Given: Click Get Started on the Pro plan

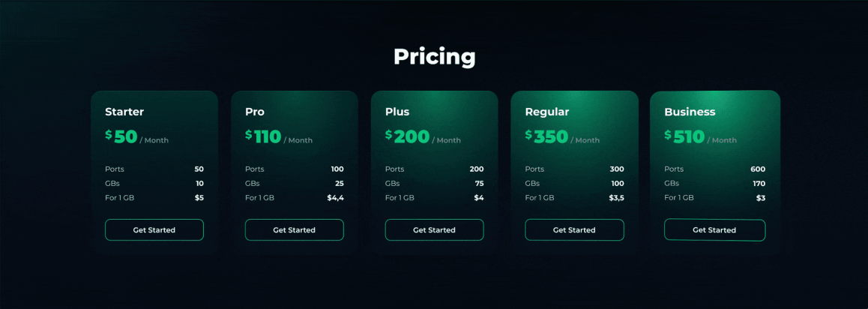Looking at the screenshot, I should [x=295, y=229].
